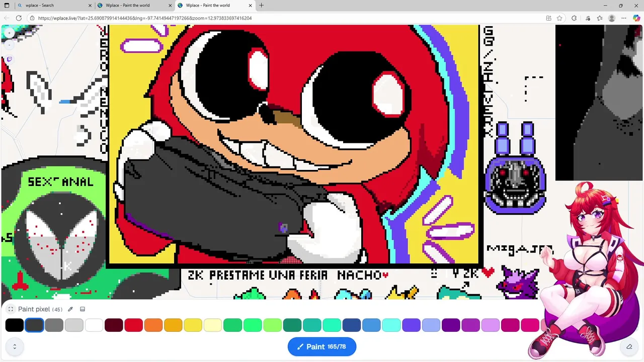This screenshot has height=362, width=644.
Task: Open Edge settings and more menu
Action: pos(624,18)
